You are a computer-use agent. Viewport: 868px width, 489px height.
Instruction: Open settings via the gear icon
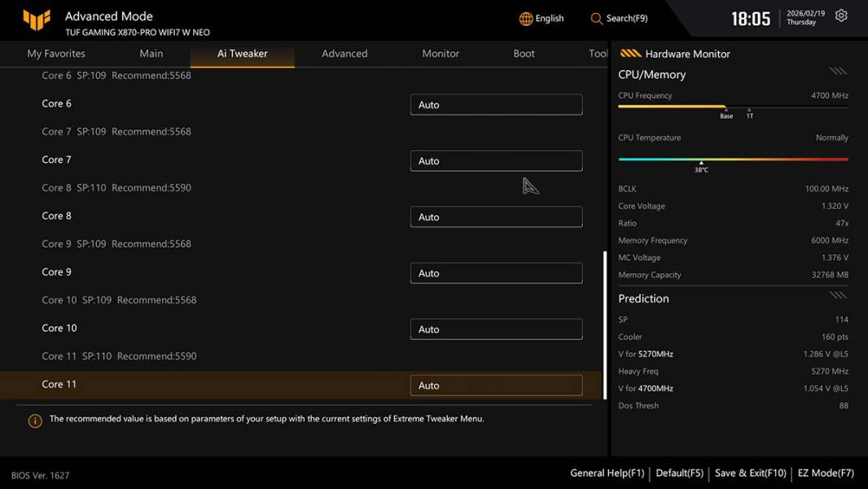841,16
